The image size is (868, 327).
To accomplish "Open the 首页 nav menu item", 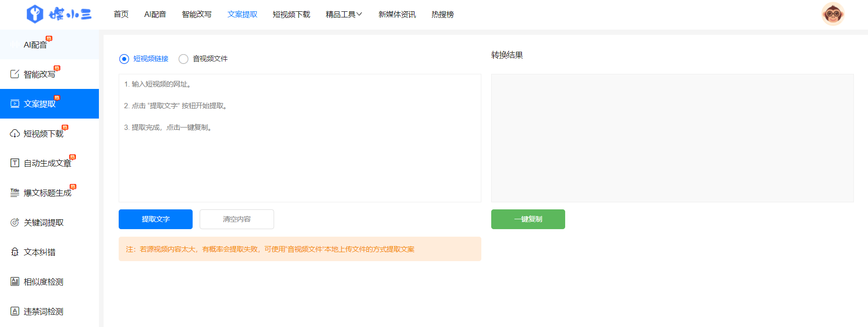I will tap(121, 15).
